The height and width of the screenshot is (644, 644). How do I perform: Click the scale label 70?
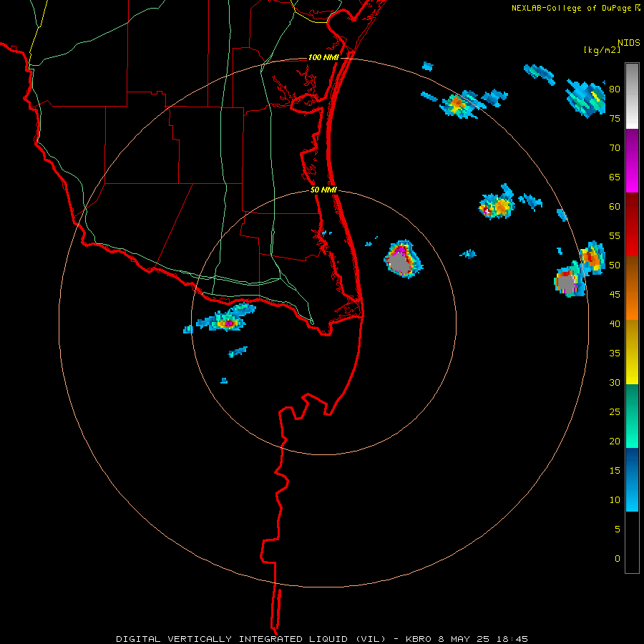pyautogui.click(x=615, y=148)
